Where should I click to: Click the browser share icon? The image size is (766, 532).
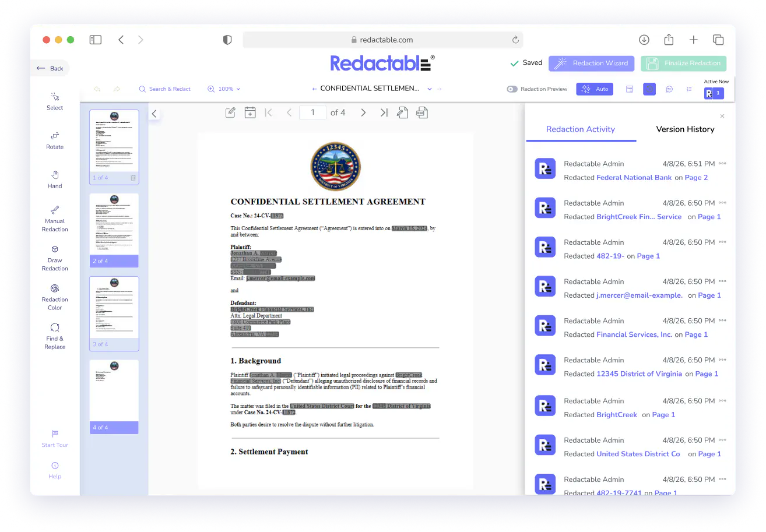(669, 40)
